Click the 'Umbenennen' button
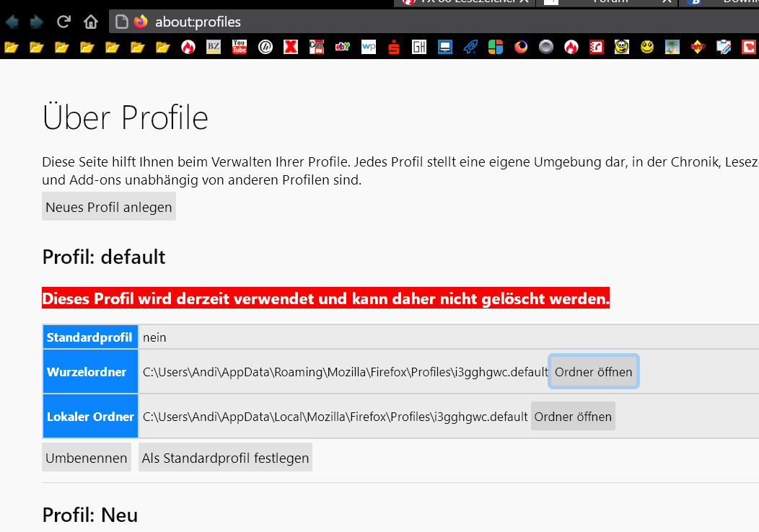 click(87, 458)
